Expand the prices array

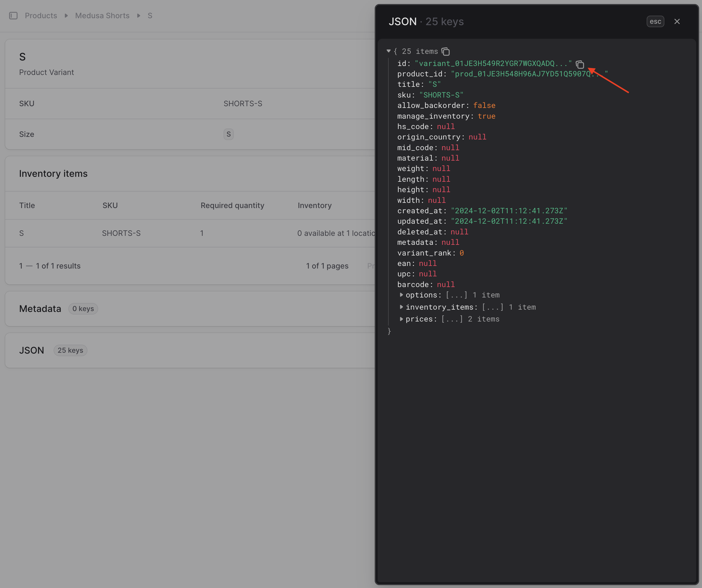pos(401,319)
